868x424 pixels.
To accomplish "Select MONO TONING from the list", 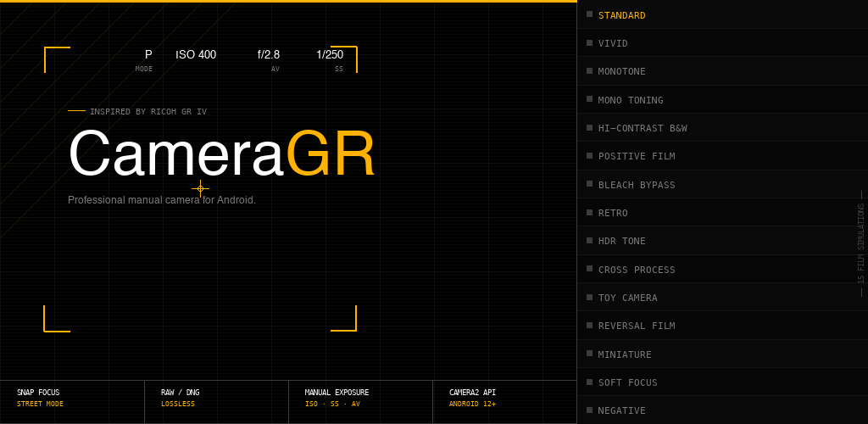I will (x=722, y=99).
